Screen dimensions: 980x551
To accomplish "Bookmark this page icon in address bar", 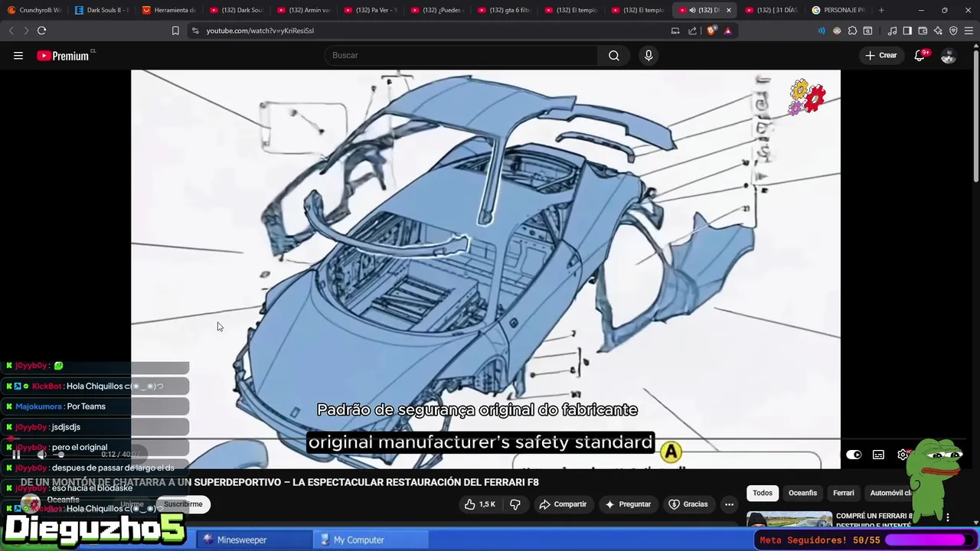I will point(175,31).
